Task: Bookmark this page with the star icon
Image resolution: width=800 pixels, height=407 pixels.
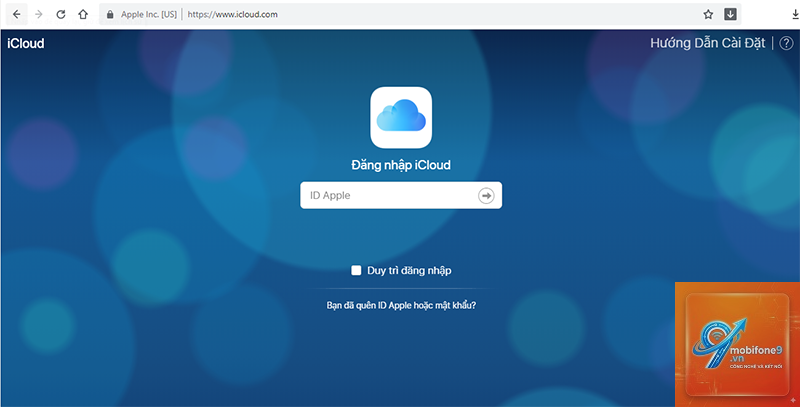Action: (x=708, y=14)
